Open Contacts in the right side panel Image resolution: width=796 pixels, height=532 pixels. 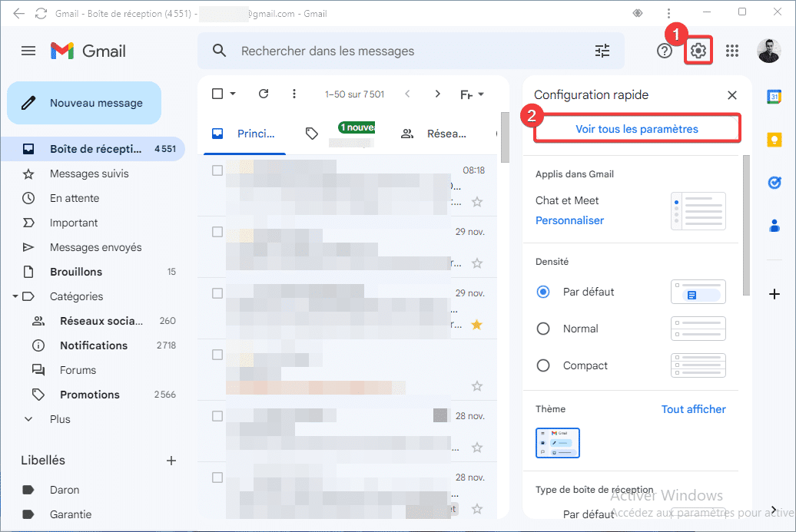tap(774, 225)
